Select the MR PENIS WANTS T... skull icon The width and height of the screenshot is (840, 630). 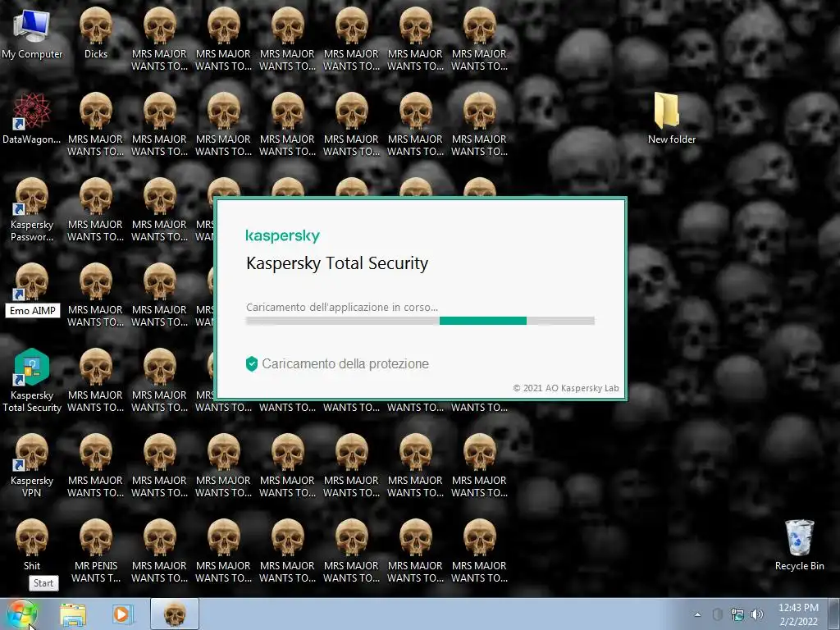(x=96, y=550)
